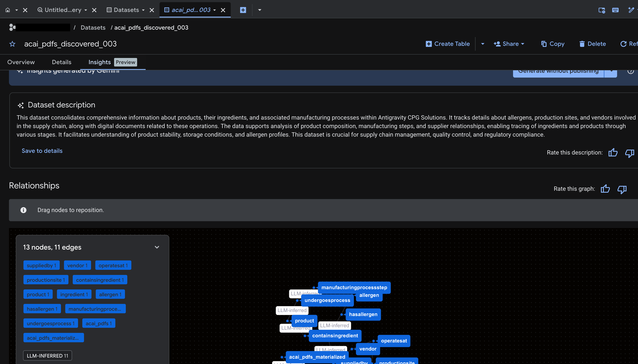Open keyboard shortcuts from the top toolbar

pos(615,10)
